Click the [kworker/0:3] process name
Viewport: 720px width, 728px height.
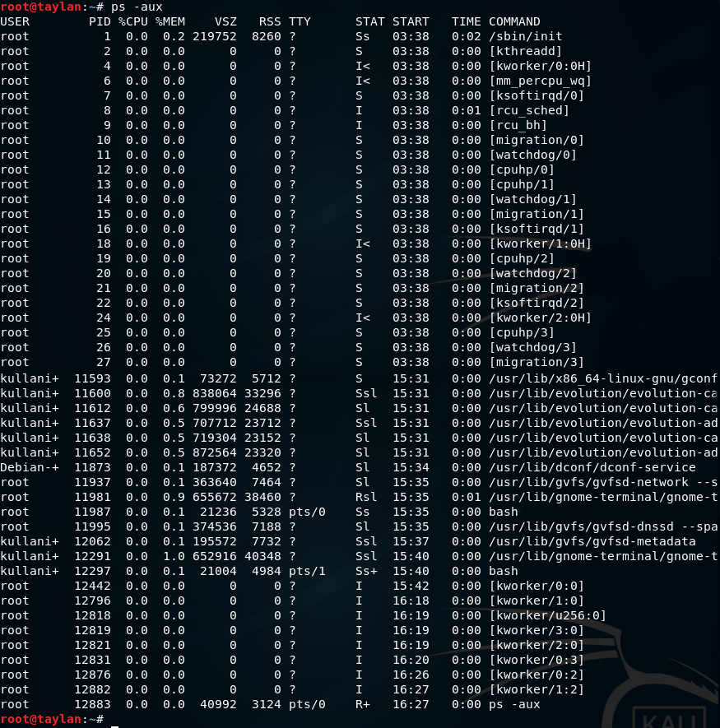click(x=537, y=661)
